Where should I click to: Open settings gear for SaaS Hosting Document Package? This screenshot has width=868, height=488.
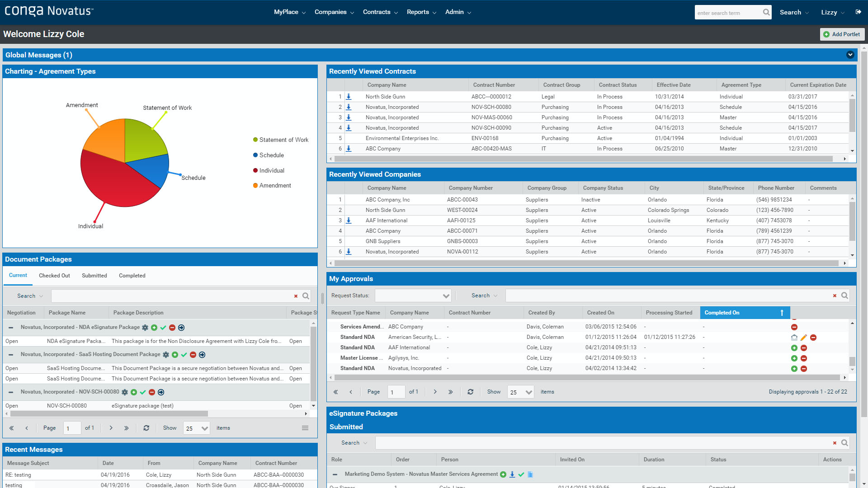point(166,355)
